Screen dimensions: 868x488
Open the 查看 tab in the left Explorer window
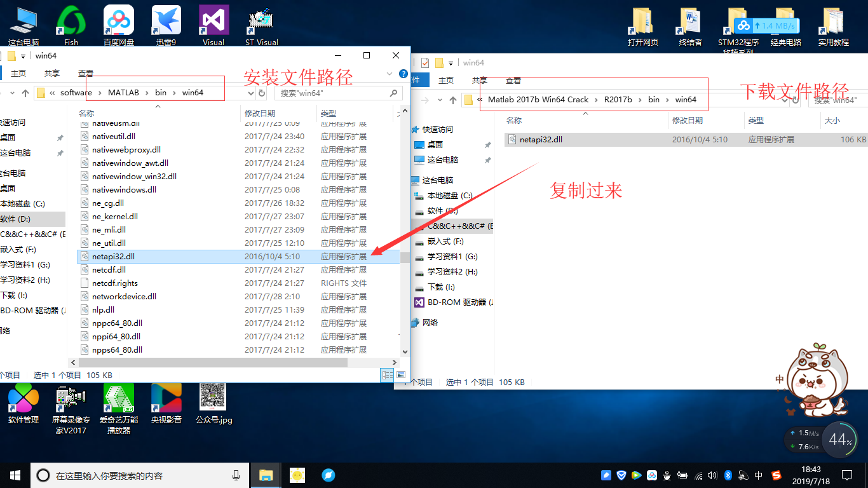click(x=85, y=74)
